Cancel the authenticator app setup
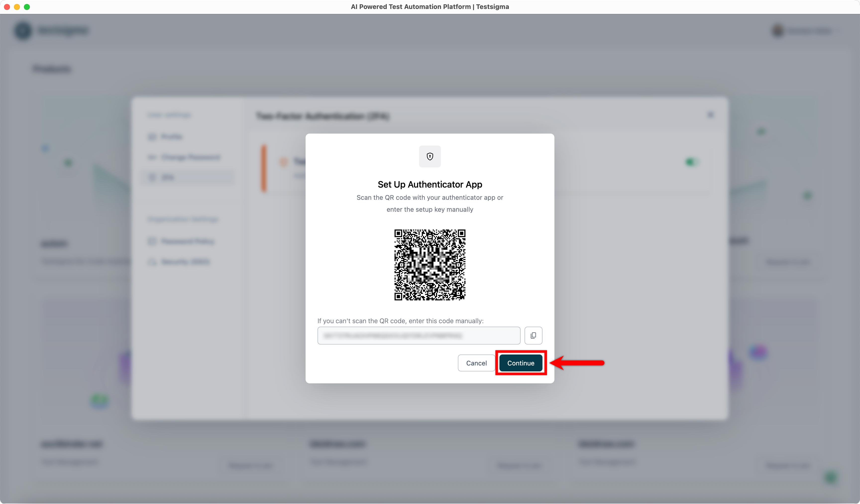 [476, 363]
